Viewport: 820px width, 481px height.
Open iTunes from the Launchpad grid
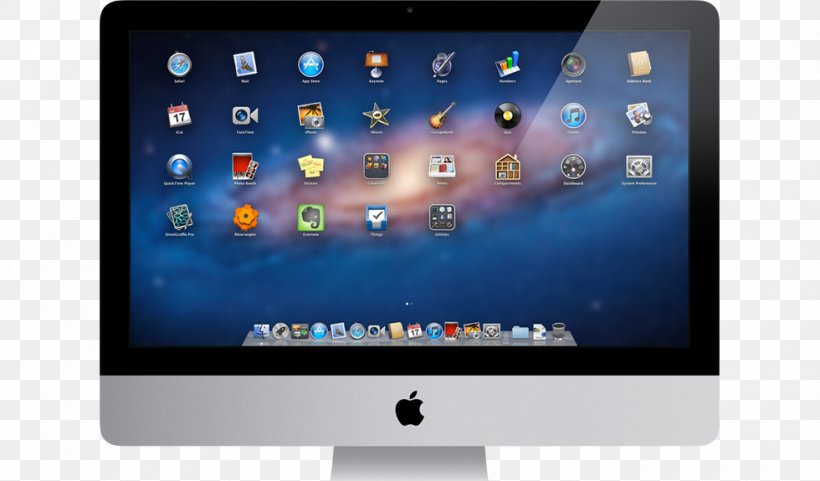(x=573, y=116)
